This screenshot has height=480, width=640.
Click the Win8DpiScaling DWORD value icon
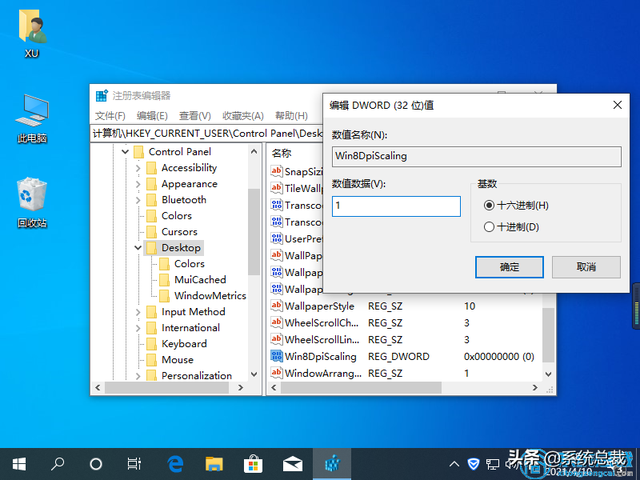[x=276, y=356]
